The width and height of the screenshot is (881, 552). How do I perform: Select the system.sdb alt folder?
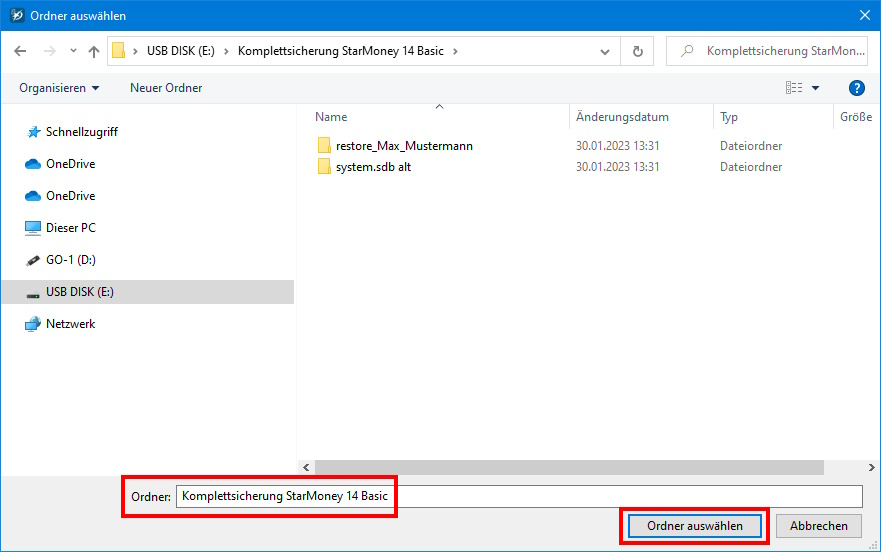pyautogui.click(x=373, y=167)
